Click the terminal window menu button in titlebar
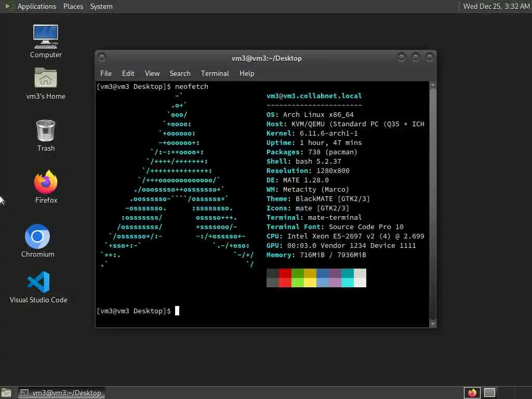The height and width of the screenshot is (399, 532). tap(102, 57)
